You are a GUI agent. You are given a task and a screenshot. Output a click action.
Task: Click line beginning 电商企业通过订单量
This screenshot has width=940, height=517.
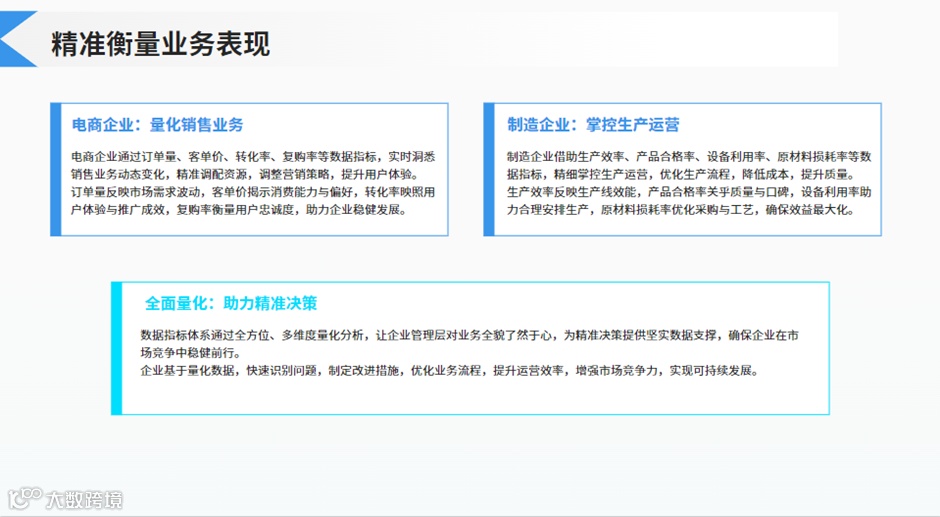tap(254, 157)
